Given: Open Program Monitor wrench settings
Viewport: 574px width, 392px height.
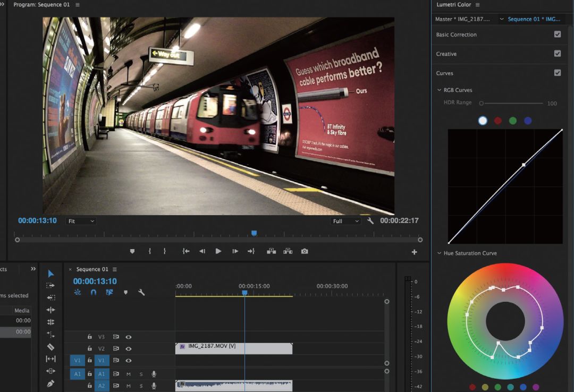Looking at the screenshot, I should tap(370, 221).
